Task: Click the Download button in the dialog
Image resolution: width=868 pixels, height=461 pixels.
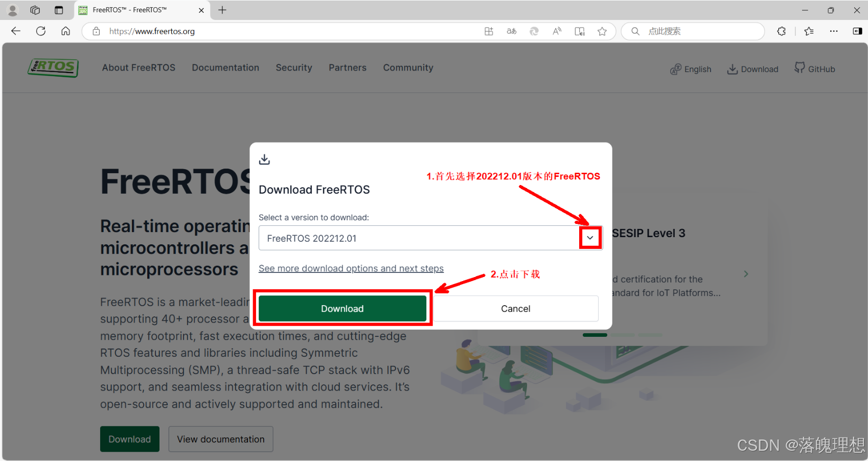Action: (x=342, y=308)
